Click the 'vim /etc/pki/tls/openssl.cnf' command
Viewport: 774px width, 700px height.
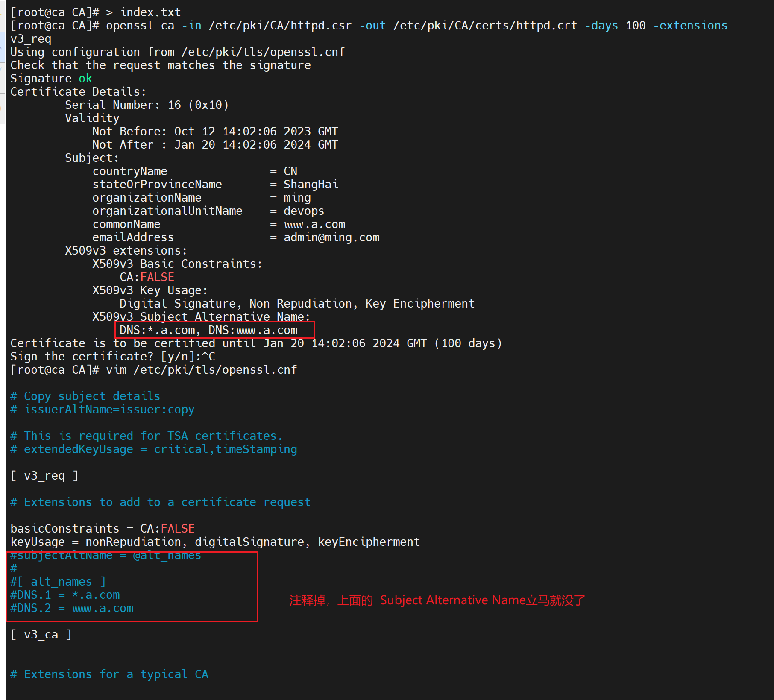(201, 370)
